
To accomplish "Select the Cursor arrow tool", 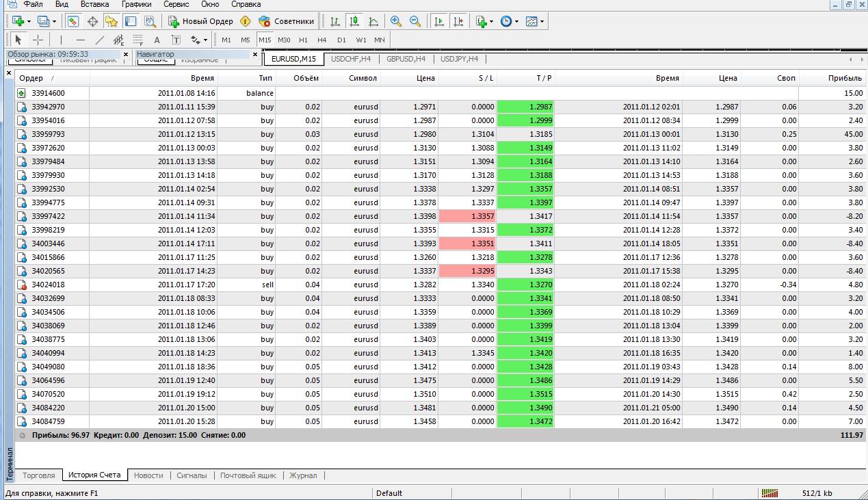I will [18, 40].
